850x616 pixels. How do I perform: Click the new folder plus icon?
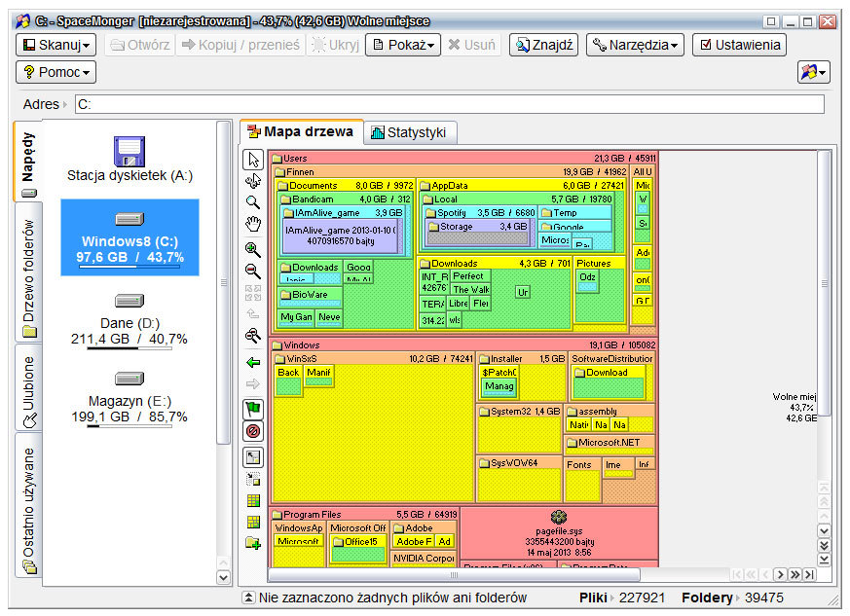(x=253, y=543)
